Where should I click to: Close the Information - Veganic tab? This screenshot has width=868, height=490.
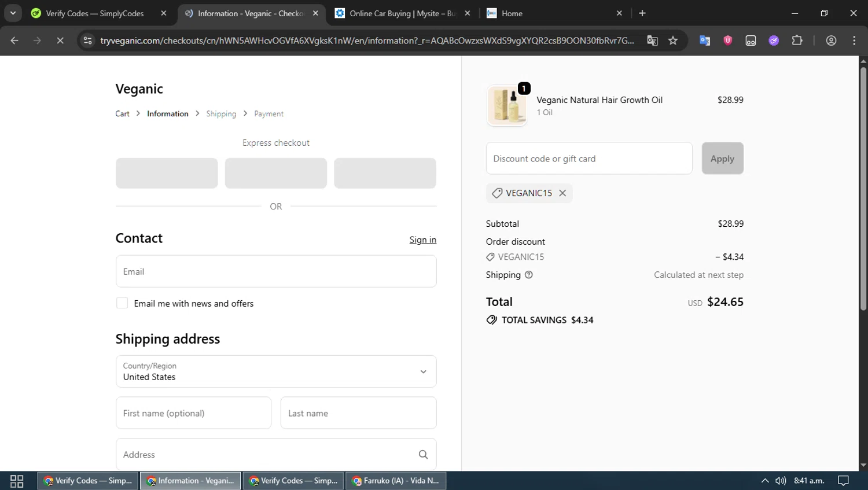(315, 13)
